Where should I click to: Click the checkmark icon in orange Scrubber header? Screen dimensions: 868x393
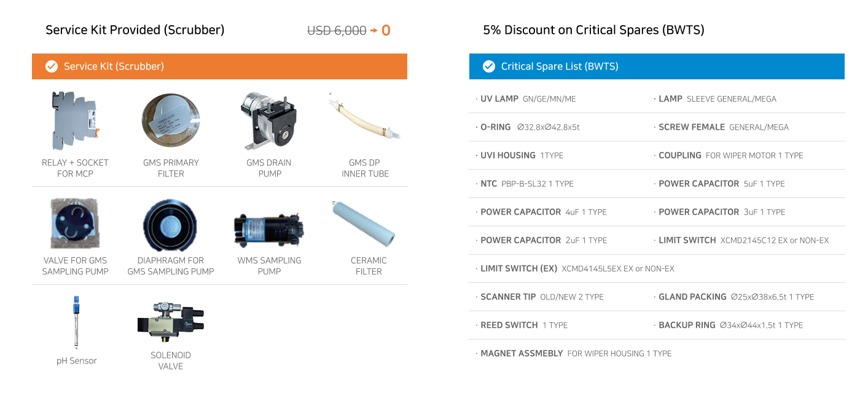tap(52, 66)
